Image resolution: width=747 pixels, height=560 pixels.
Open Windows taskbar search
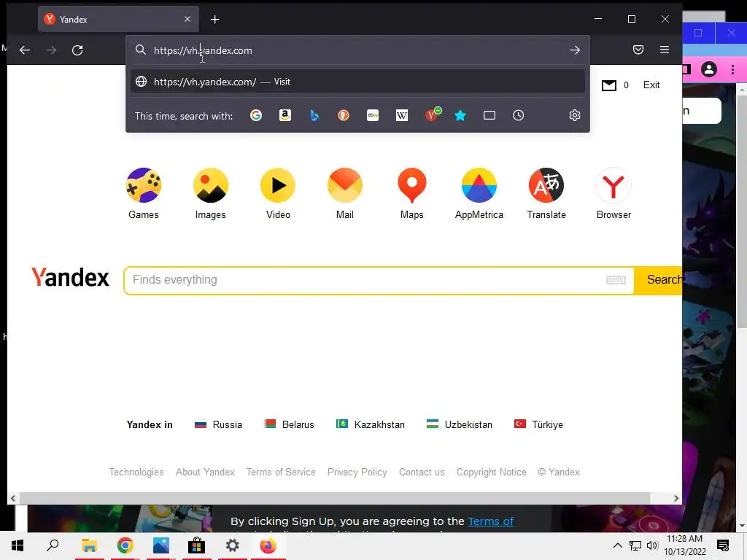53,545
